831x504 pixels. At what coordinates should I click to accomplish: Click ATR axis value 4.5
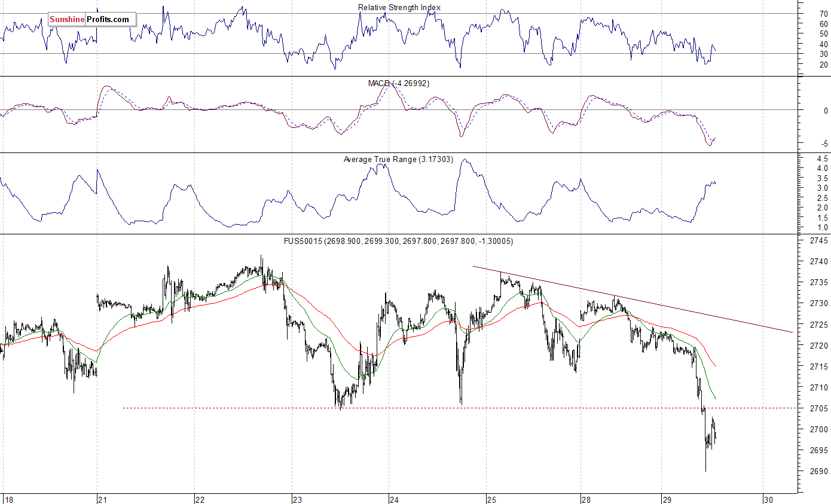pos(823,158)
